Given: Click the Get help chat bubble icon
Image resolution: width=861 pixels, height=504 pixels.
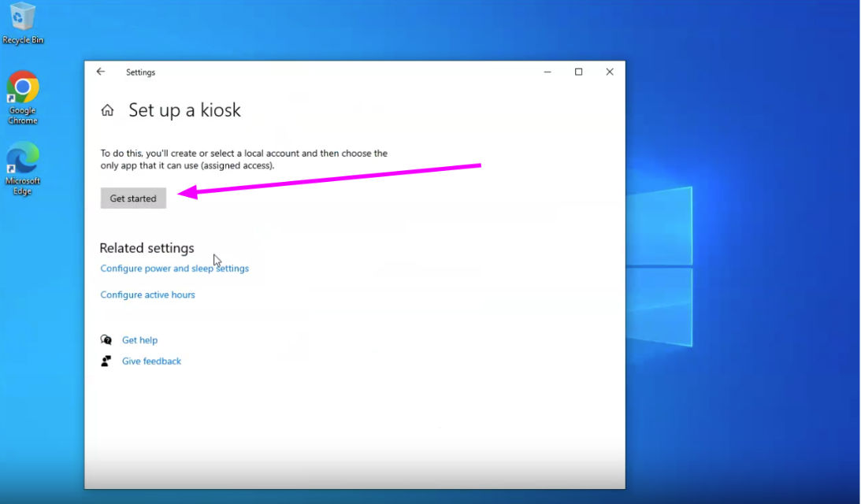Looking at the screenshot, I should pos(106,340).
